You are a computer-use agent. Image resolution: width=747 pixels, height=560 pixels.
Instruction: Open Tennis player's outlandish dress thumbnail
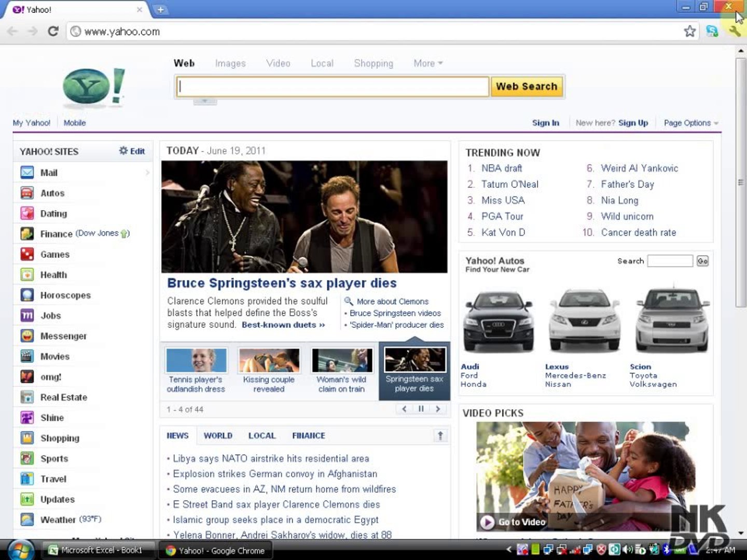click(196, 360)
